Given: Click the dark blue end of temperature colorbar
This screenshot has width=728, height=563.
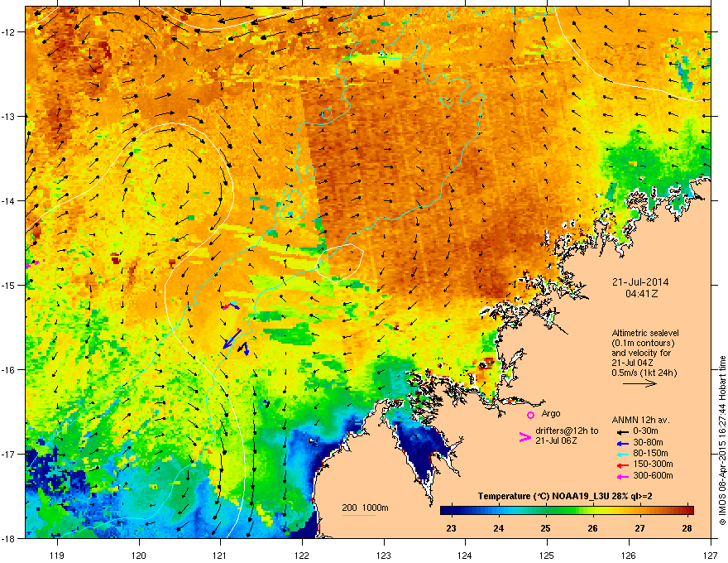Looking at the screenshot, I should point(447,510).
